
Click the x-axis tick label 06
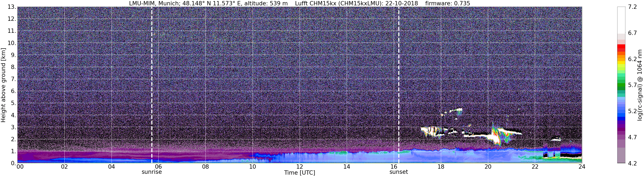click(159, 167)
